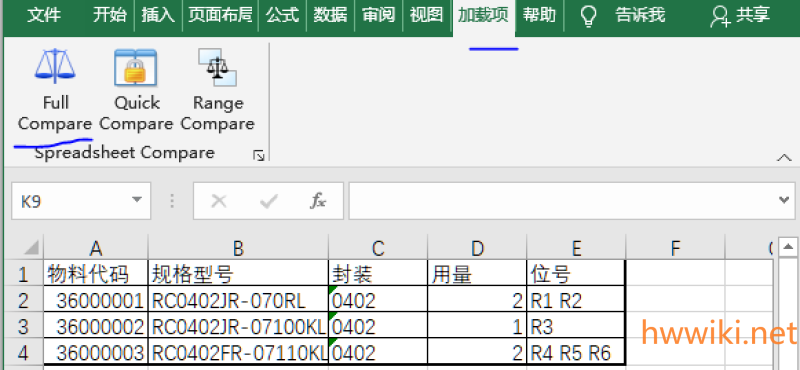Image resolution: width=800 pixels, height=370 pixels.
Task: Select row 1 header
Action: (22, 275)
